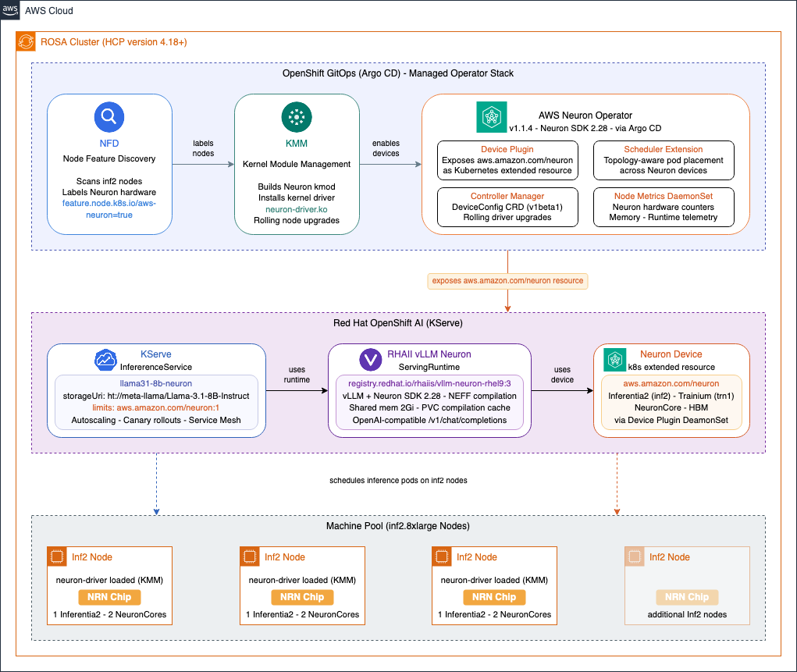Click 'Shared mem 2Gi - PVC compilation cache' line
This screenshot has width=797, height=672.
click(x=429, y=407)
